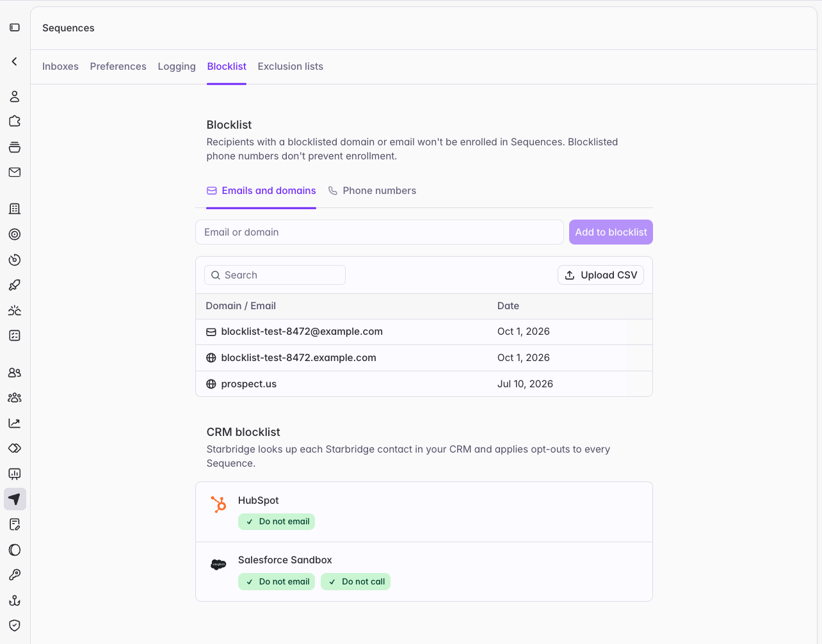Click the Add to blocklist button

click(611, 232)
